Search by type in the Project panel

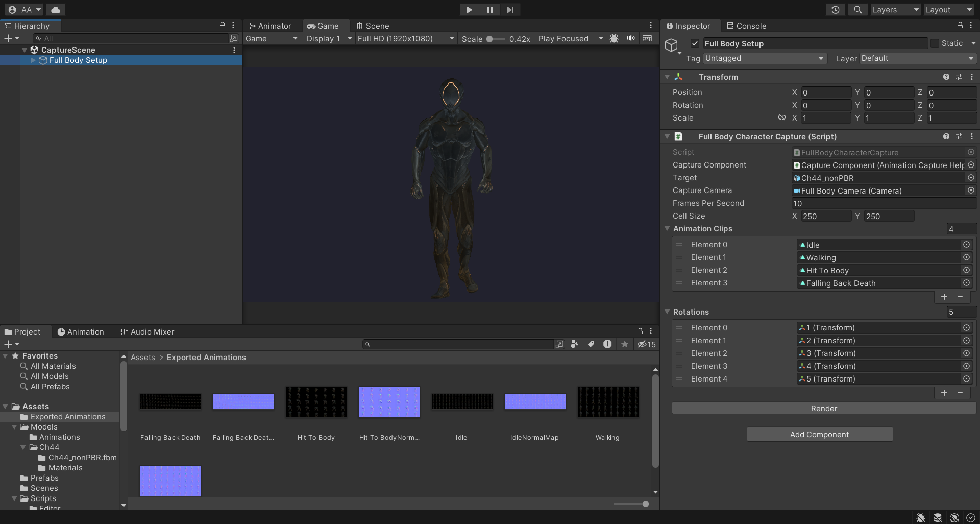click(x=575, y=344)
